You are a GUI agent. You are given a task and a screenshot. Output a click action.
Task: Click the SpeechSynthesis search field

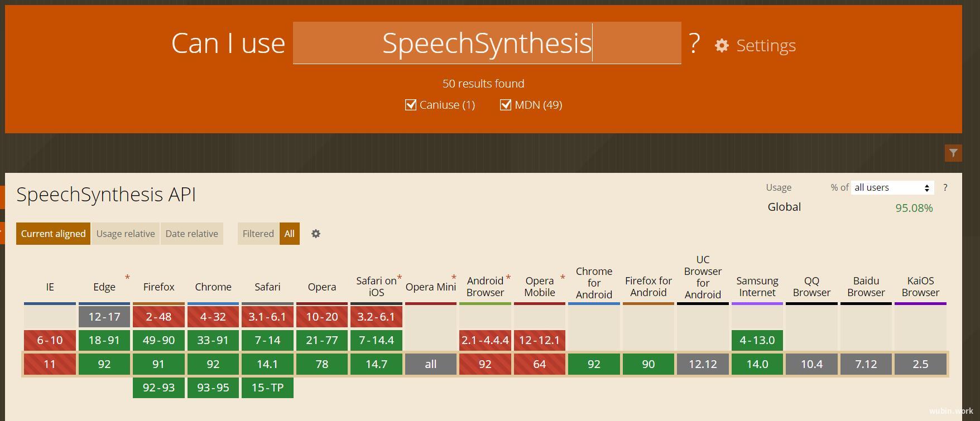click(x=487, y=43)
